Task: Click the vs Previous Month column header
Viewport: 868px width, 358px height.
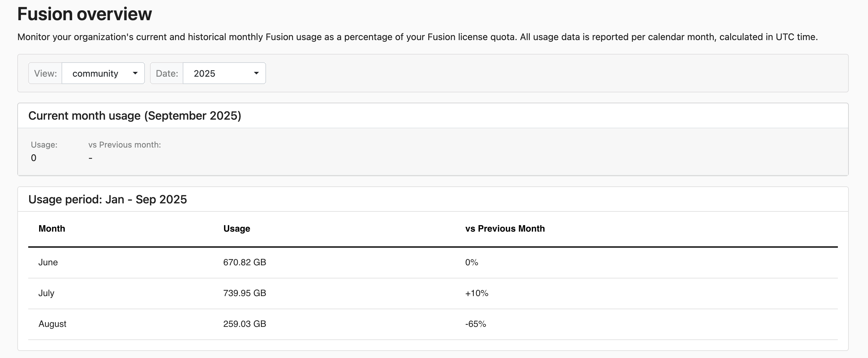Action: (x=505, y=228)
